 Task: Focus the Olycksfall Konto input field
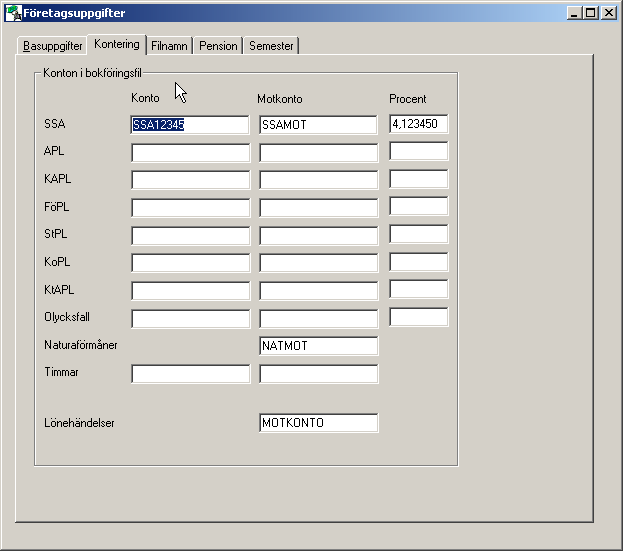tap(190, 319)
